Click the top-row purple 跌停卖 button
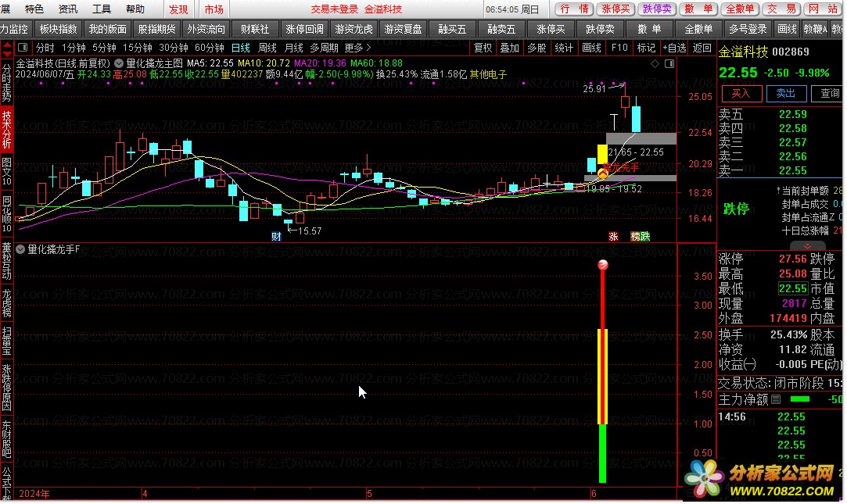This screenshot has width=847, height=504. 657,9
